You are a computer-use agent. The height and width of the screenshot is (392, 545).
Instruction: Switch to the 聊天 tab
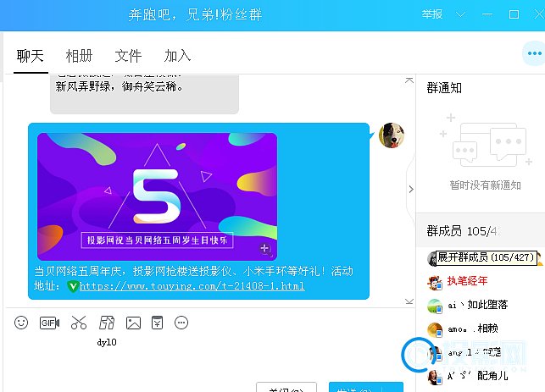[31, 56]
